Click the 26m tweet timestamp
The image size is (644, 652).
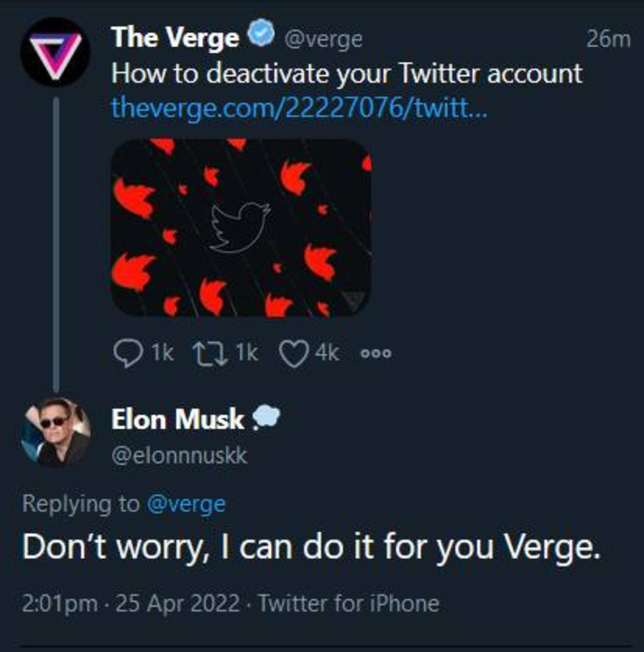pyautogui.click(x=608, y=39)
